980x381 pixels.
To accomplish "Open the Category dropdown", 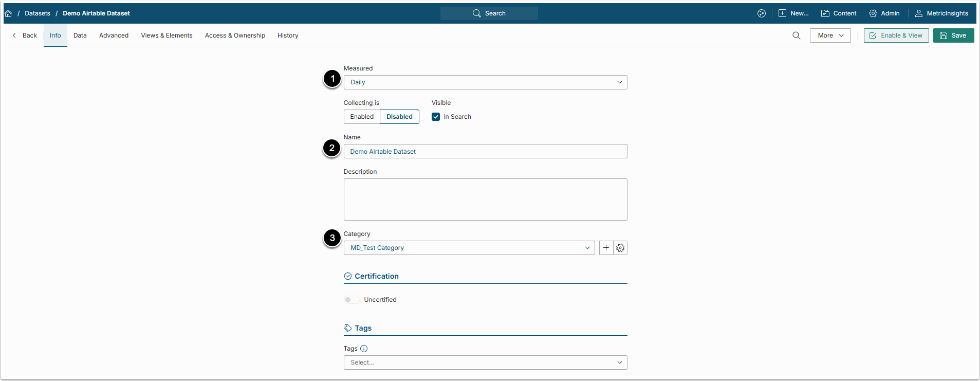I will tap(469, 248).
